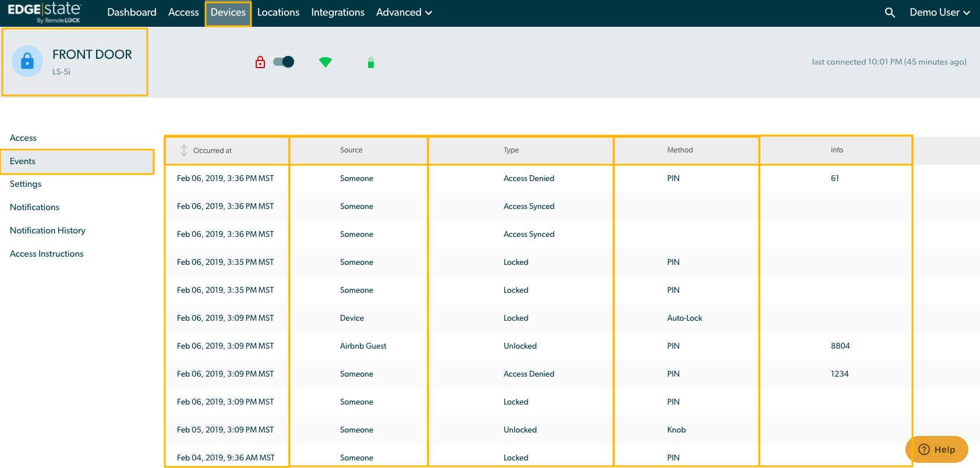Open device Settings in sidebar
Image resolution: width=980 pixels, height=468 pixels.
pyautogui.click(x=26, y=184)
